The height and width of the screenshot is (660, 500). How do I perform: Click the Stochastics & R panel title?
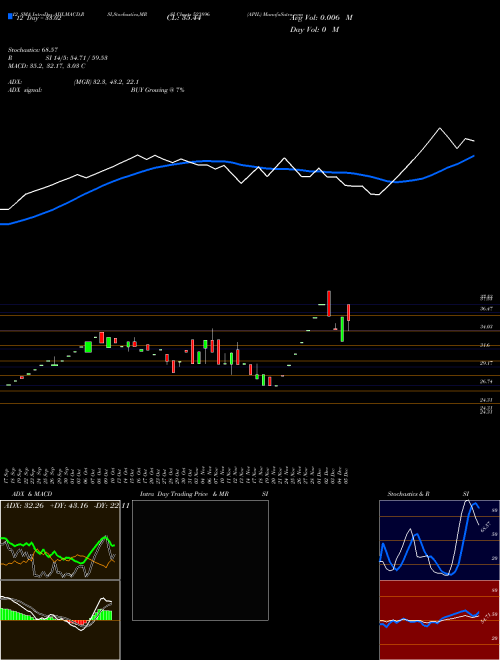click(x=409, y=494)
